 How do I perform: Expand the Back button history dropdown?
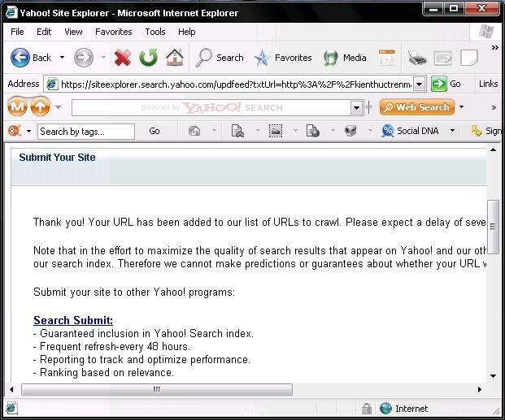tap(62, 58)
